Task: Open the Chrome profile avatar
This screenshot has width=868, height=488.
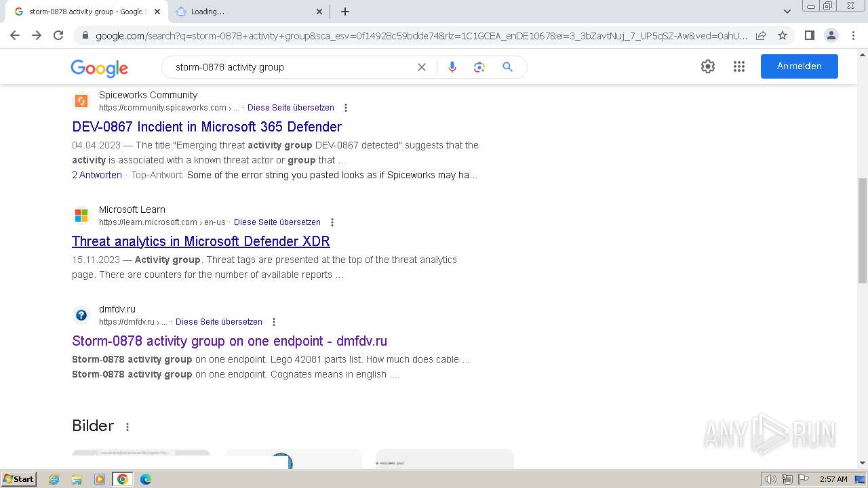Action: point(831,35)
